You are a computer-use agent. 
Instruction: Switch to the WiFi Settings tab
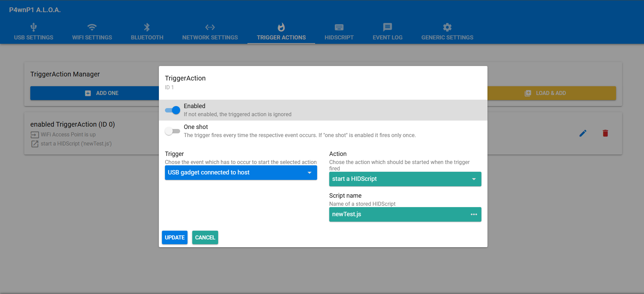click(x=92, y=32)
